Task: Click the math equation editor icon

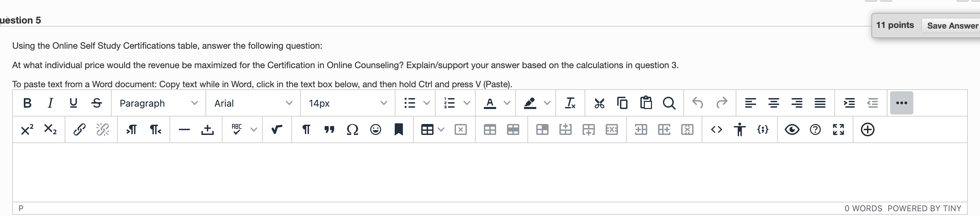Action: point(277,130)
